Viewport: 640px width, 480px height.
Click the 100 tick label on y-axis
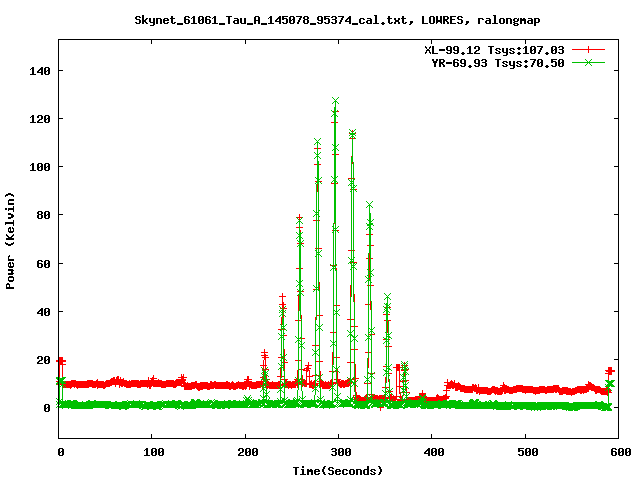(40, 167)
